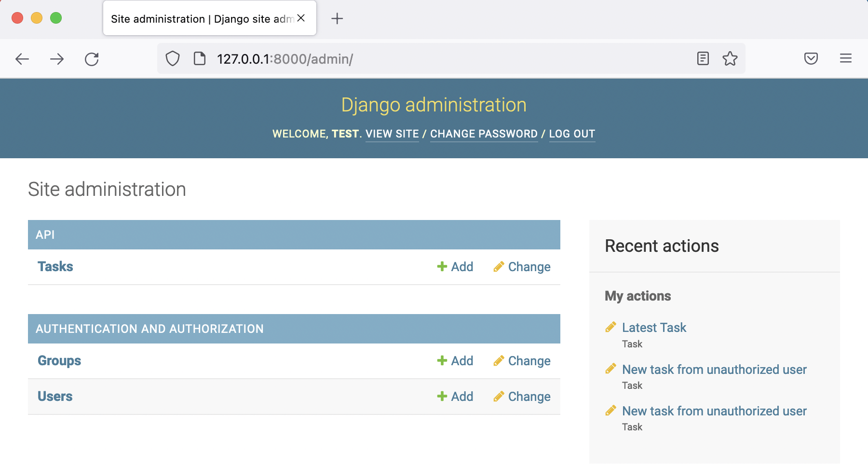Click the green plus icon in Groups row
The height and width of the screenshot is (467, 868).
click(x=442, y=360)
